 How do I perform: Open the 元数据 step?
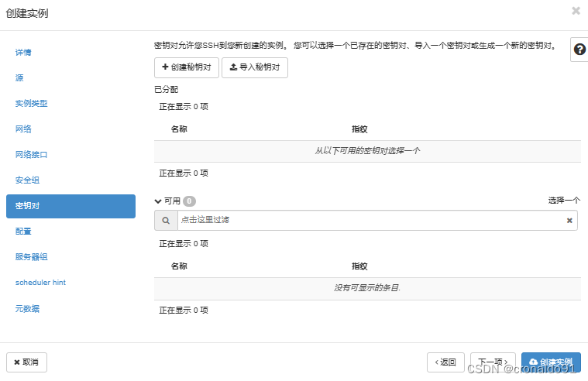[27, 309]
